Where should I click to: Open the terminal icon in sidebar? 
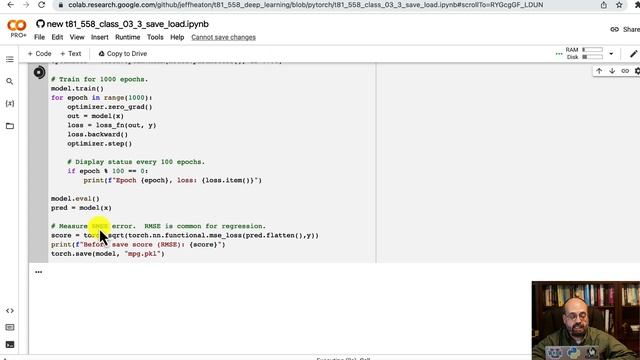click(x=10, y=345)
